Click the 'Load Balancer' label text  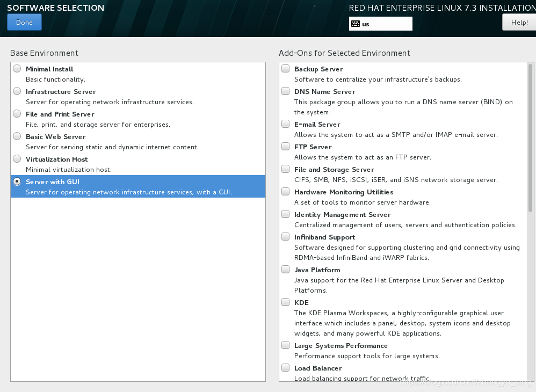point(318,368)
